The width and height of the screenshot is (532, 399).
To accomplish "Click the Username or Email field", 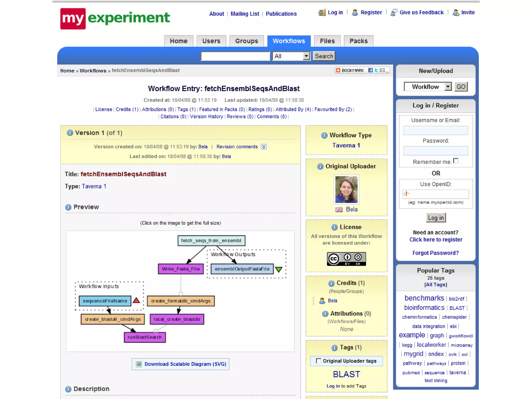I will pyautogui.click(x=435, y=130).
